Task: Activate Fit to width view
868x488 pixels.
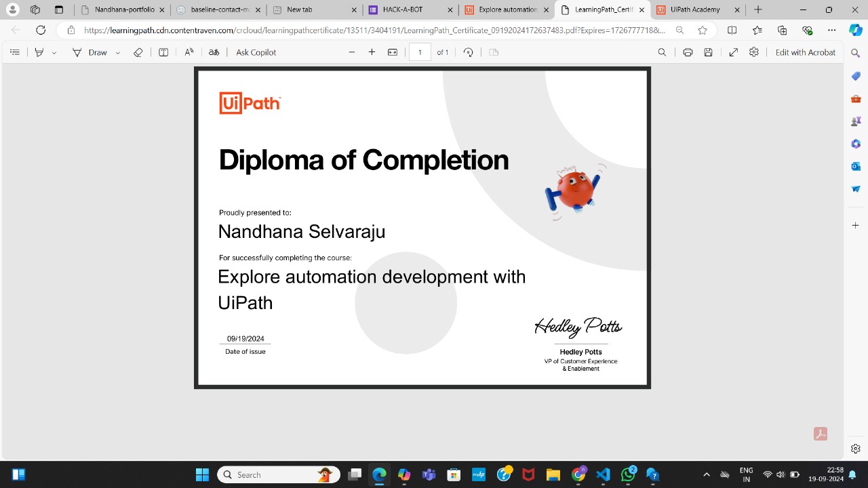Action: [x=393, y=52]
